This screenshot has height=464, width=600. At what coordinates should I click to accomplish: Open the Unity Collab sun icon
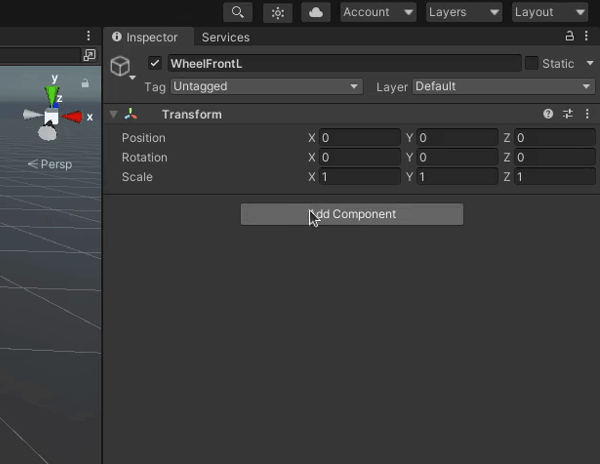click(x=278, y=12)
